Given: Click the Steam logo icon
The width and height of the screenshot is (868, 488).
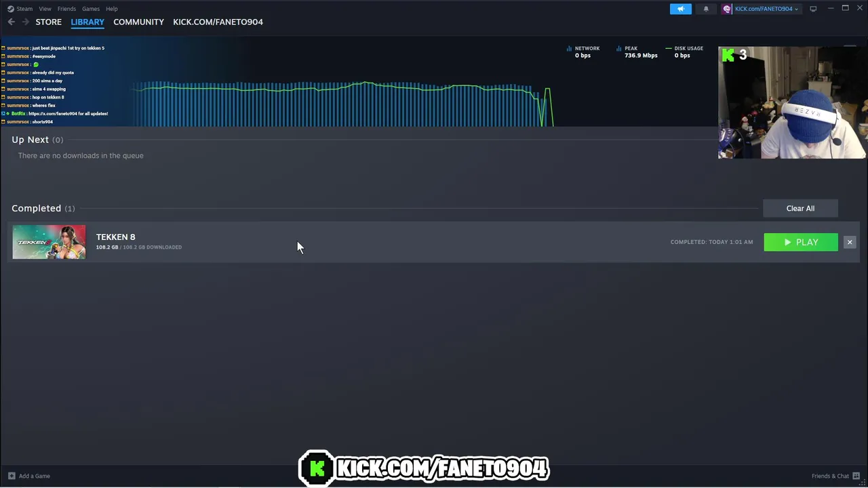Looking at the screenshot, I should click(11, 9).
